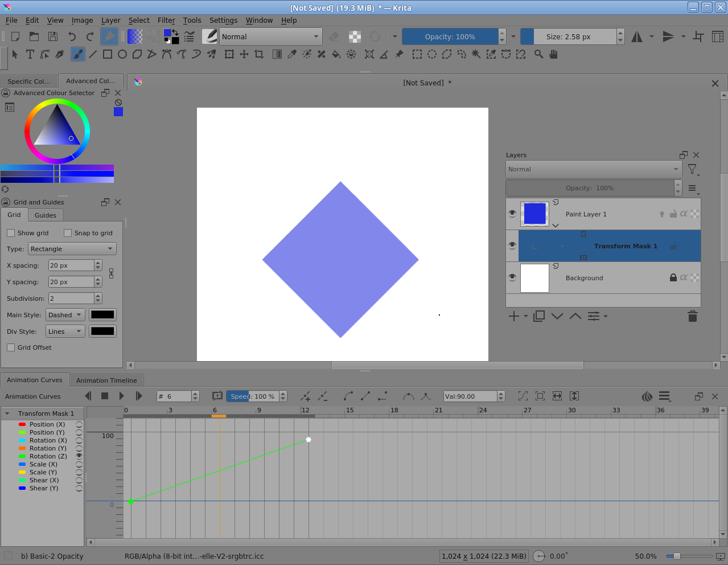Select the Ellipse shape tool
The width and height of the screenshot is (728, 565).
tap(122, 54)
